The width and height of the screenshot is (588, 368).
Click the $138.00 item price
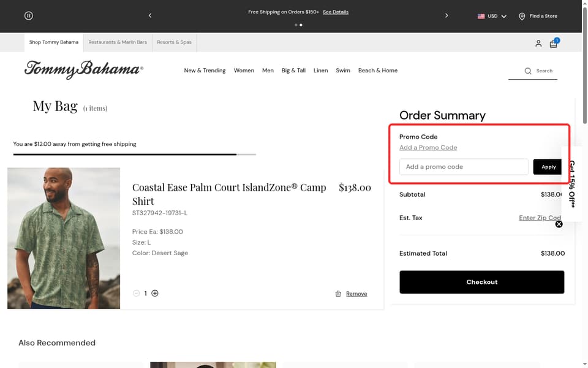355,188
